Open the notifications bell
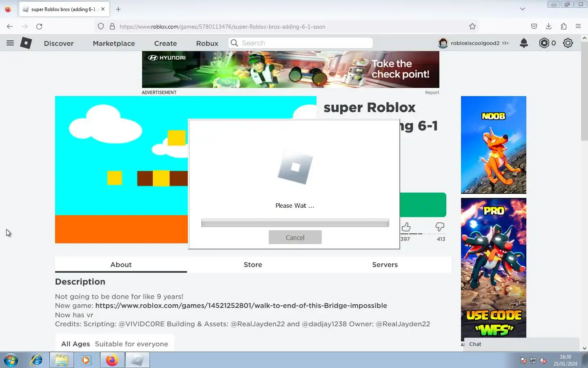This screenshot has height=368, width=588. (x=524, y=43)
